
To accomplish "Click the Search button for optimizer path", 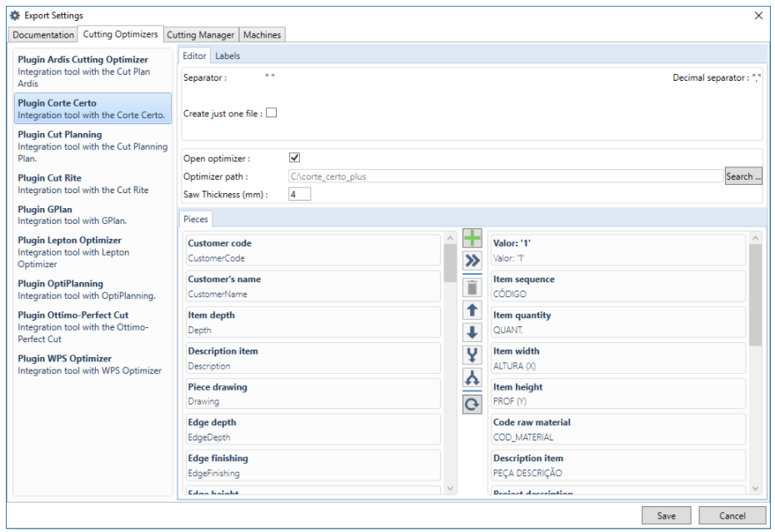I will [x=743, y=177].
